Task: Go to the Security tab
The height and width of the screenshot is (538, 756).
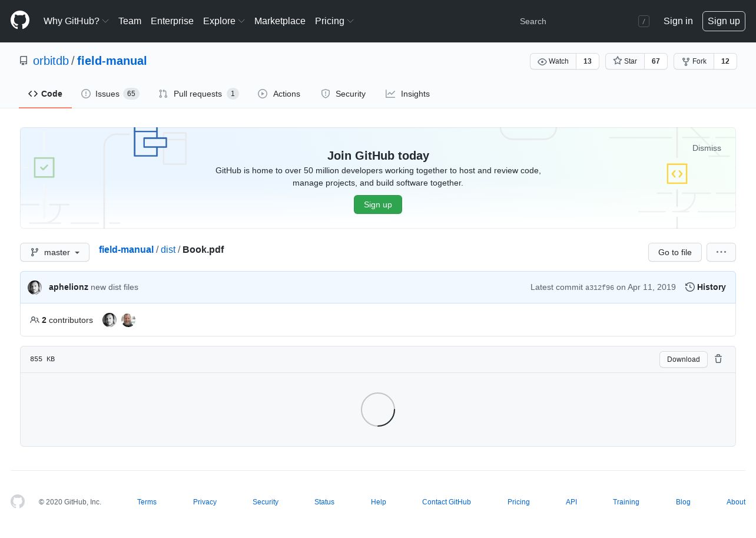Action: click(343, 94)
